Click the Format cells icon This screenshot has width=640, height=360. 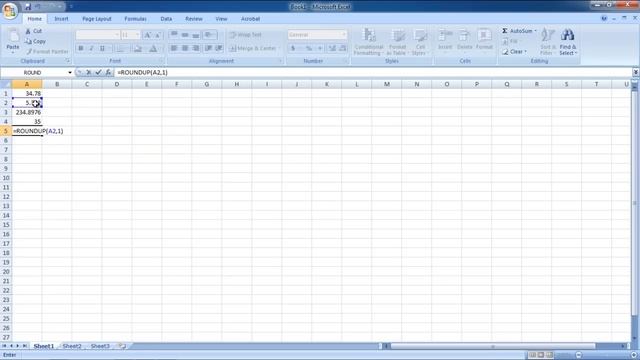click(484, 36)
